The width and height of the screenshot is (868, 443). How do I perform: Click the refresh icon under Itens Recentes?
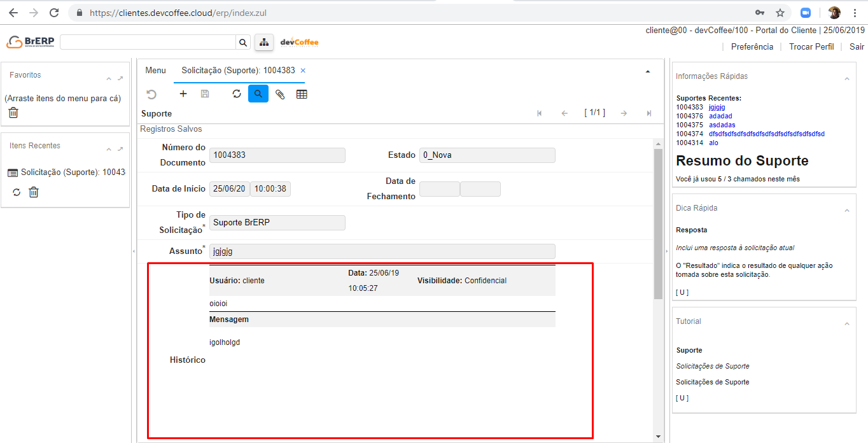(x=17, y=192)
